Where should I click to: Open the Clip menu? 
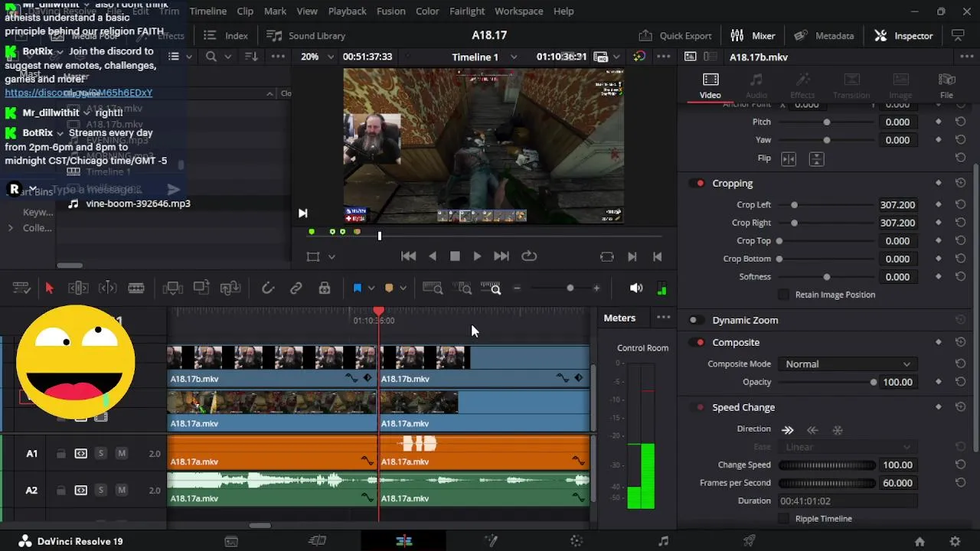tap(245, 11)
